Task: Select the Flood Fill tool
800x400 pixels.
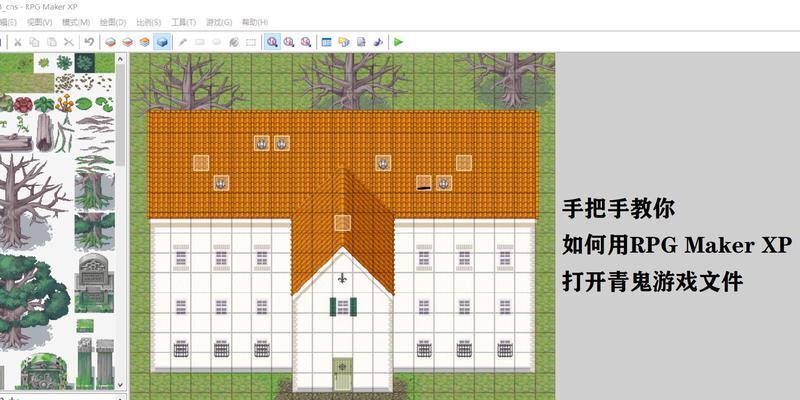Action: coord(234,42)
